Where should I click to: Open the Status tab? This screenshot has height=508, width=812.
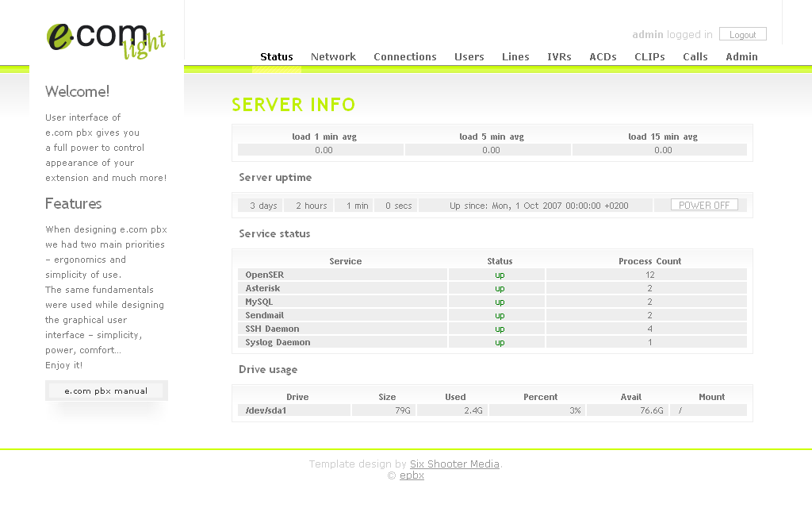click(x=277, y=57)
